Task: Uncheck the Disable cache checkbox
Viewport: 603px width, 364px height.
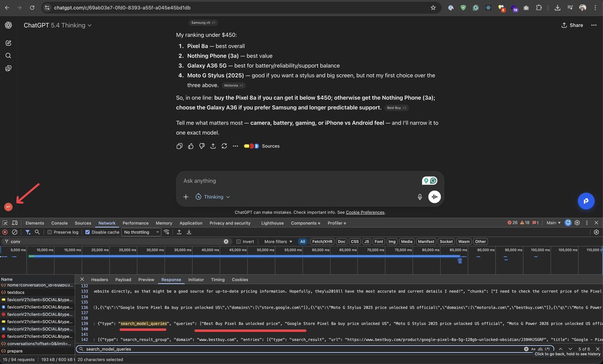Action: click(x=87, y=232)
